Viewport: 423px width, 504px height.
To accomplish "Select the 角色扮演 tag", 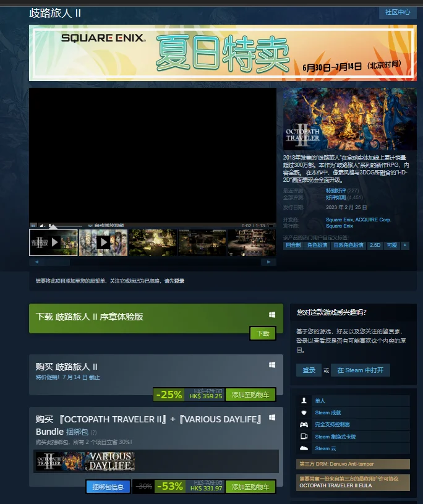I will pos(317,246).
